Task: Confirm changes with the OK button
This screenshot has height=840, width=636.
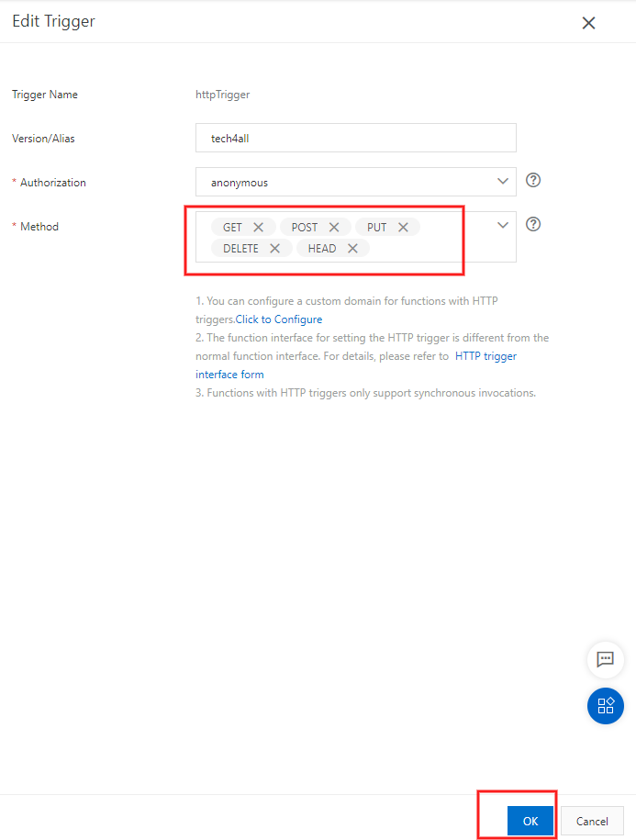Action: coord(530,821)
